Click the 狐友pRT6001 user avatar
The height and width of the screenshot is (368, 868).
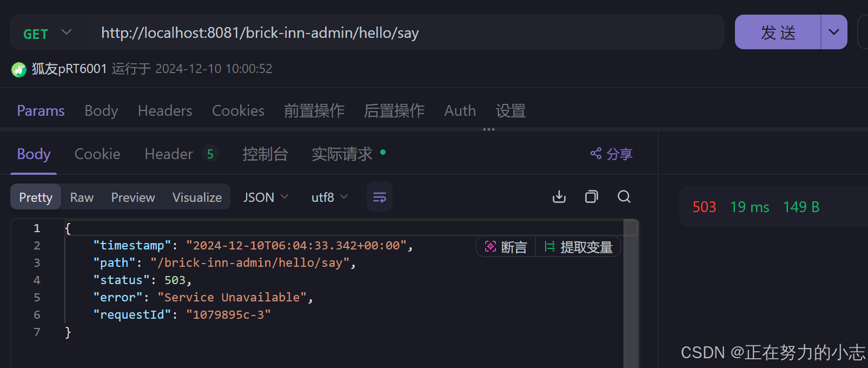pyautogui.click(x=19, y=69)
